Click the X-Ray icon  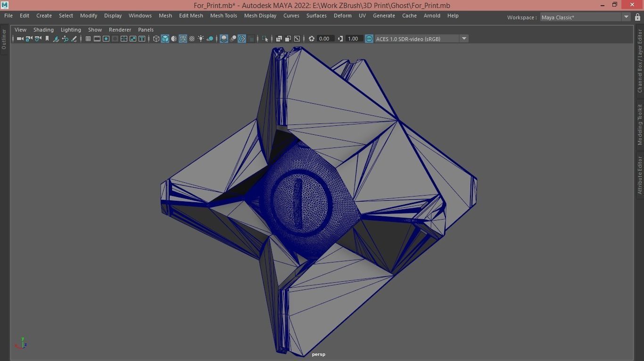click(279, 39)
